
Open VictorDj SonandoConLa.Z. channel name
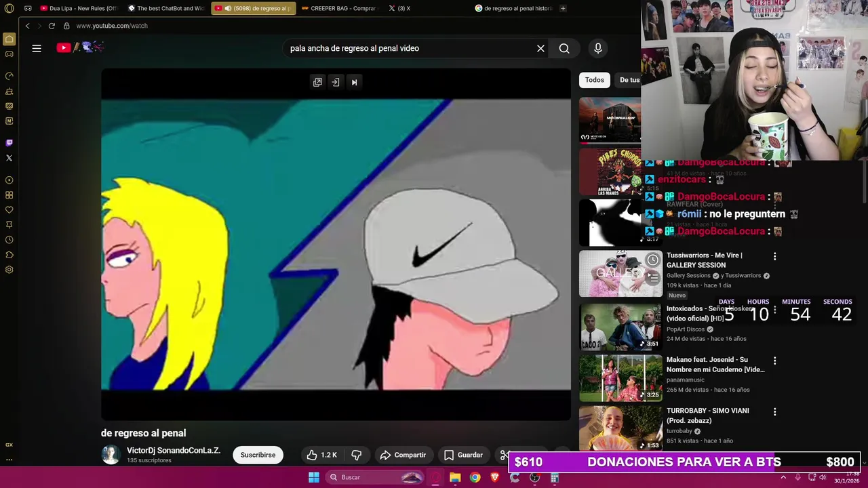click(x=174, y=450)
